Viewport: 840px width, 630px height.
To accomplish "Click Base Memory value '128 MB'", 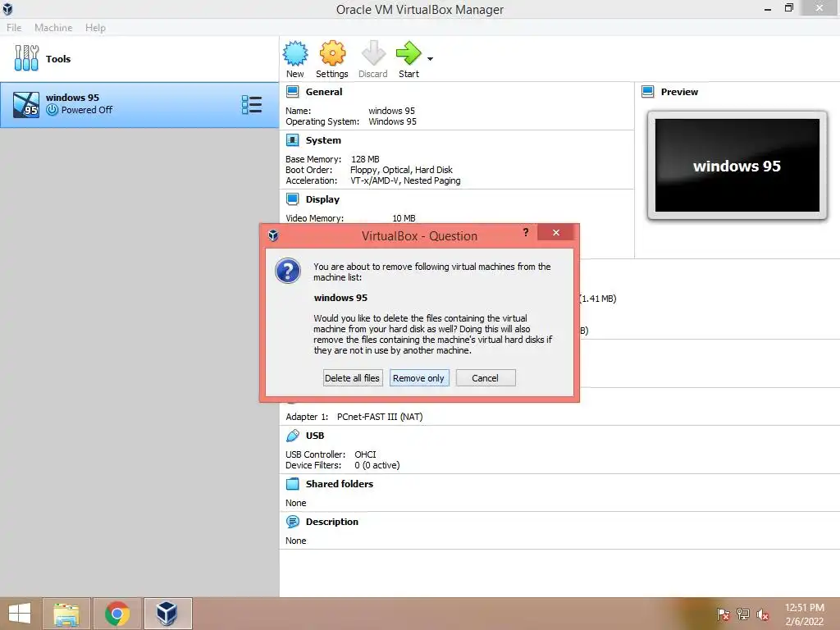I will pyautogui.click(x=365, y=159).
